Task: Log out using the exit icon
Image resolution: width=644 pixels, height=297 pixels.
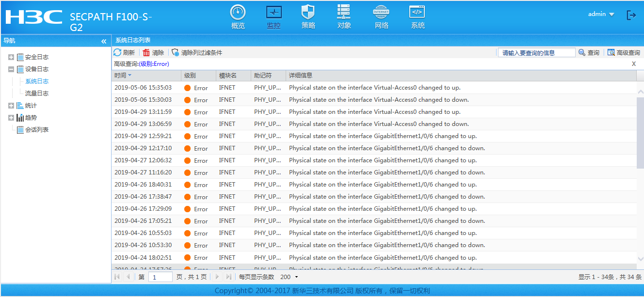Action: [631, 15]
